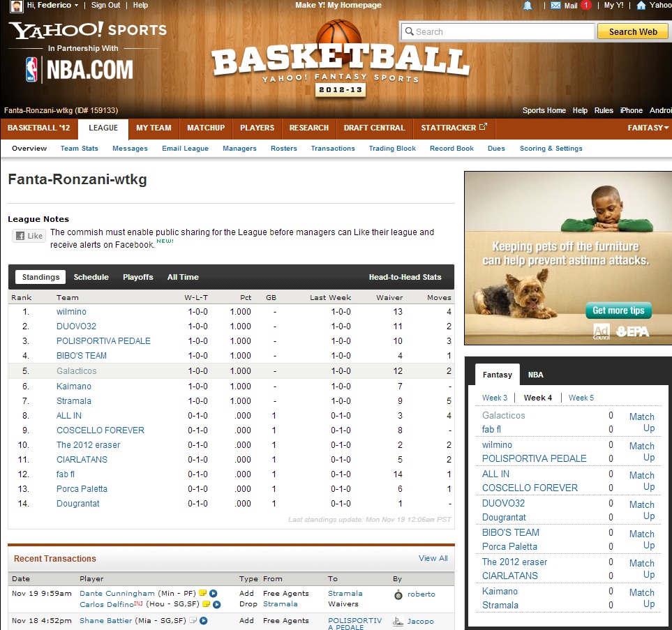Click the notifications bell icon
Image resolution: width=672 pixels, height=630 pixels.
(x=528, y=6)
